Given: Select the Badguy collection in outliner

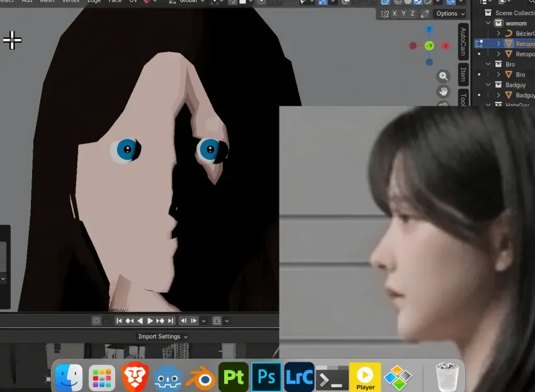Looking at the screenshot, I should [x=515, y=85].
